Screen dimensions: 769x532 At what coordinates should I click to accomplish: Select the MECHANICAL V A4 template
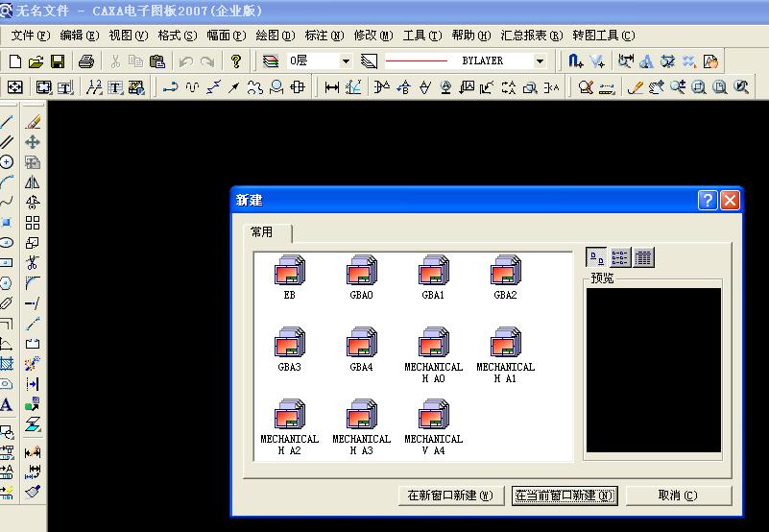coord(434,427)
